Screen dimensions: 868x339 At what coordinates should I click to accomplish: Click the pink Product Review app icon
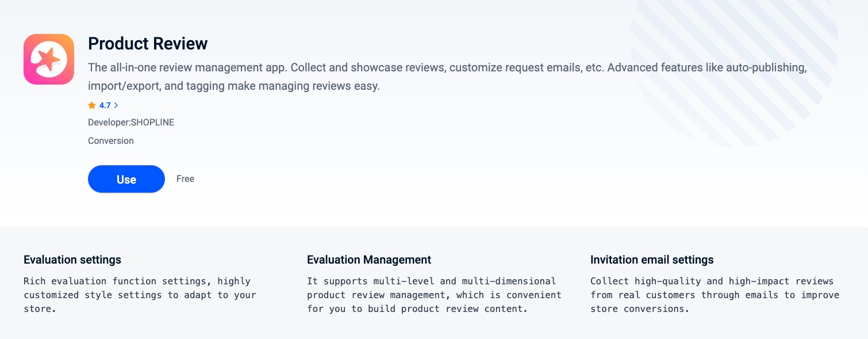49,59
